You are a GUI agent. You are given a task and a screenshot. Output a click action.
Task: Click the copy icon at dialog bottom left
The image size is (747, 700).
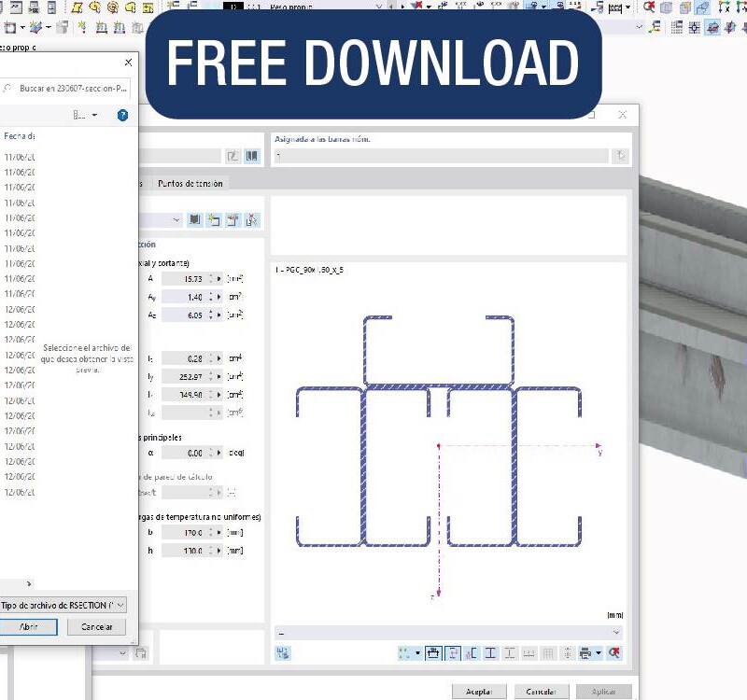141,652
